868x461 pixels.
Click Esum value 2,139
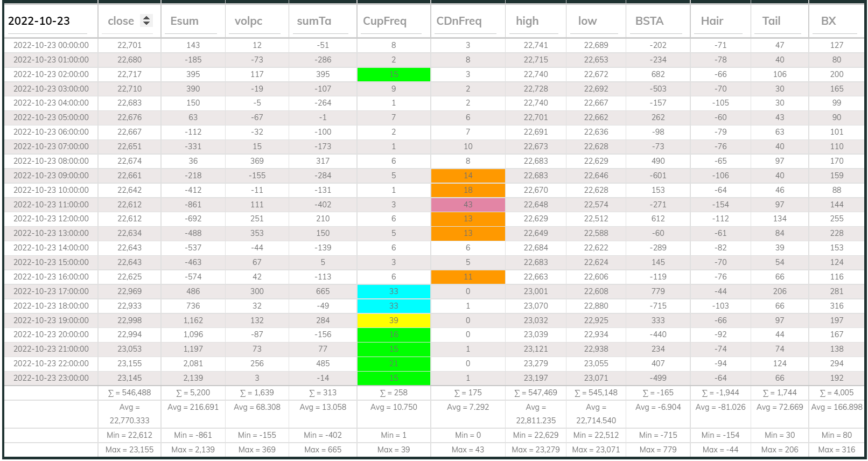[193, 378]
